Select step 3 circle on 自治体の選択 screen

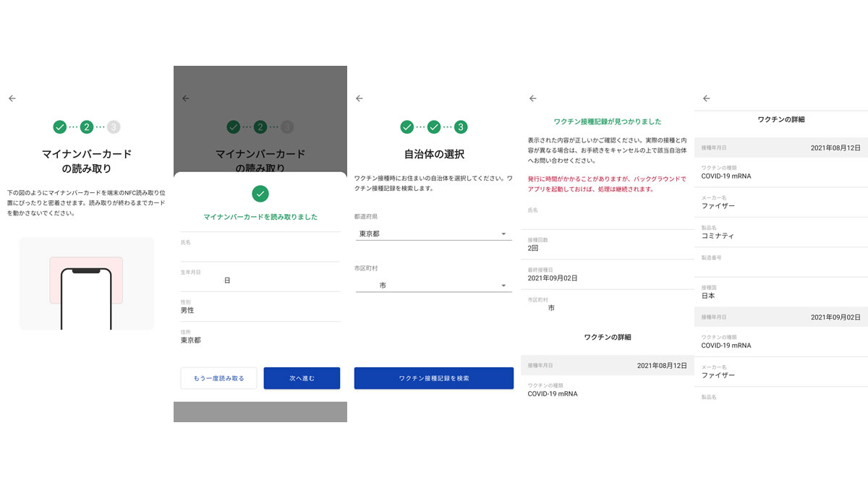coord(461,127)
